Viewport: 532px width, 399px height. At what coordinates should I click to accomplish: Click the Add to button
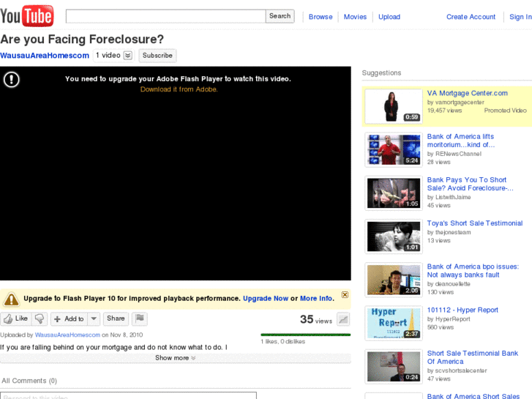click(x=70, y=318)
